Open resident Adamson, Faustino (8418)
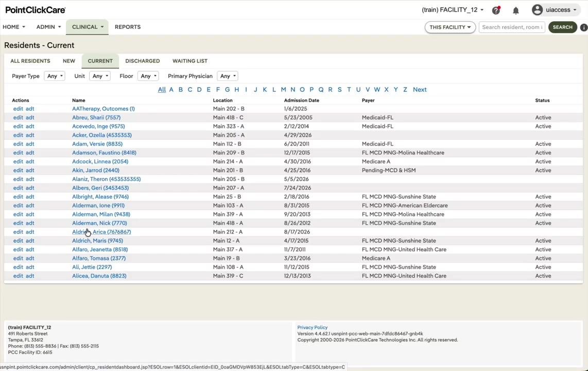 pos(104,153)
